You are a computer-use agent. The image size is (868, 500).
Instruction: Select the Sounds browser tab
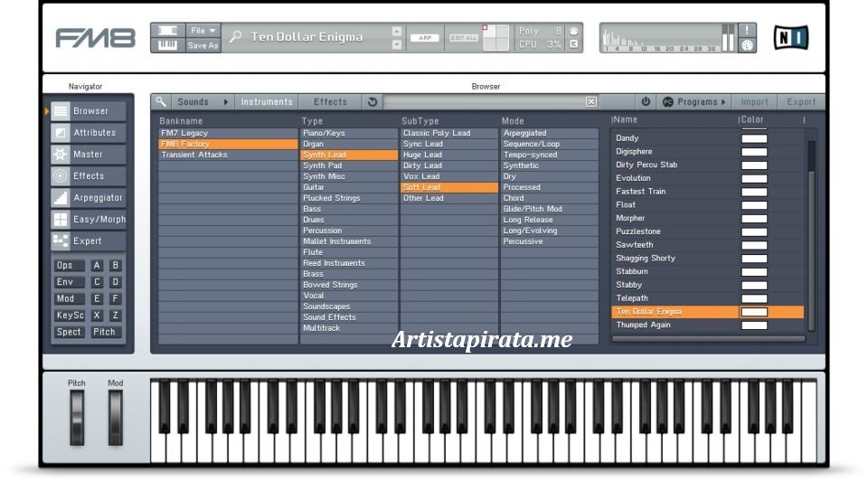click(x=193, y=102)
